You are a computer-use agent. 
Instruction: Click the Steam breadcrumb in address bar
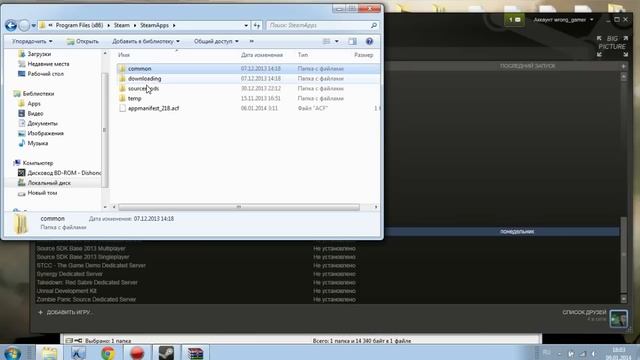point(122,25)
